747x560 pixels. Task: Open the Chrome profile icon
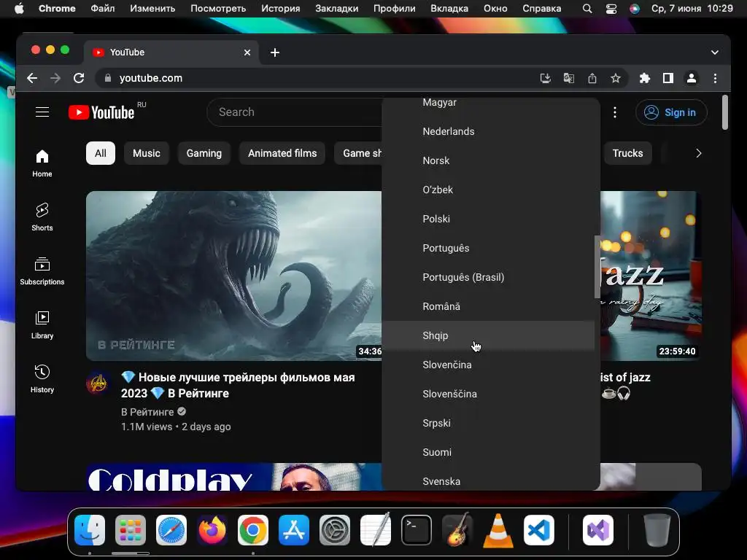tap(692, 78)
